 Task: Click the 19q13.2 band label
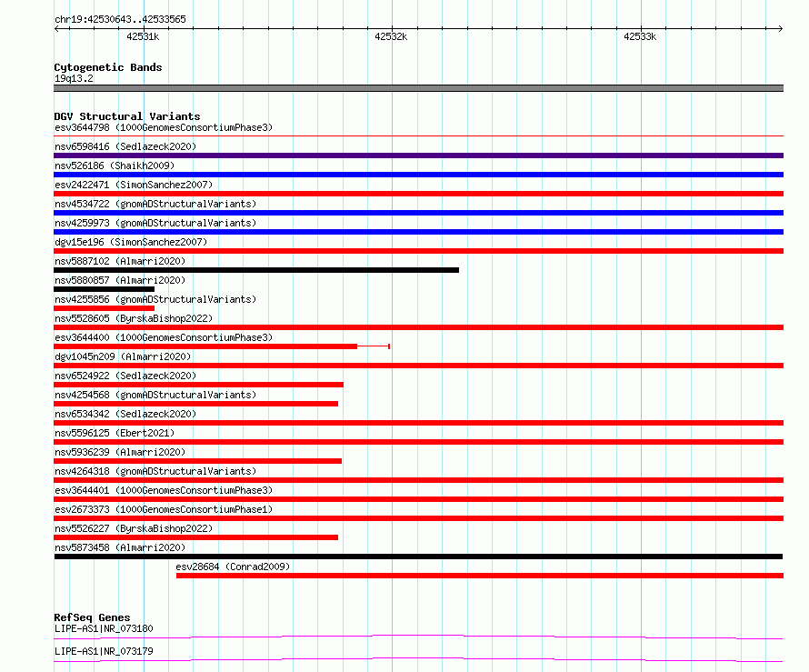(74, 78)
